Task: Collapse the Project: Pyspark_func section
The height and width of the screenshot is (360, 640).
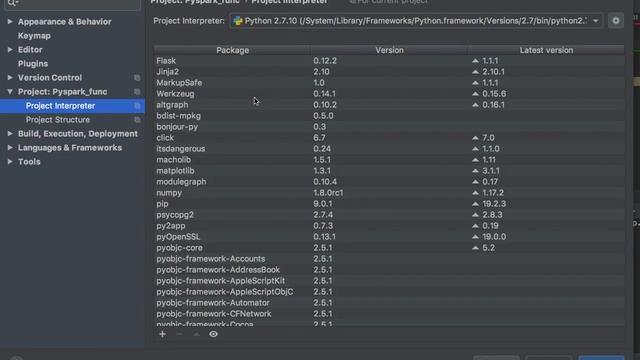Action: point(10,92)
